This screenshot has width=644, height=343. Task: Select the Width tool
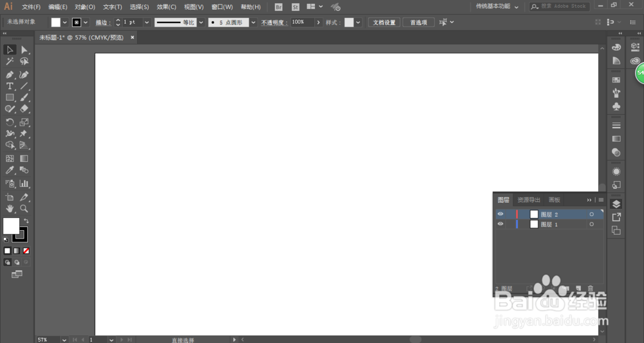click(10, 133)
